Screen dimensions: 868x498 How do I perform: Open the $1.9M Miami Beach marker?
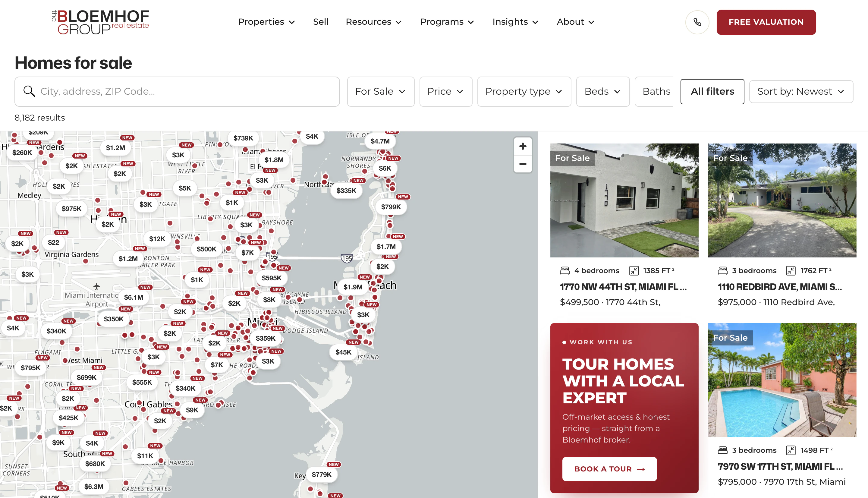(x=353, y=287)
